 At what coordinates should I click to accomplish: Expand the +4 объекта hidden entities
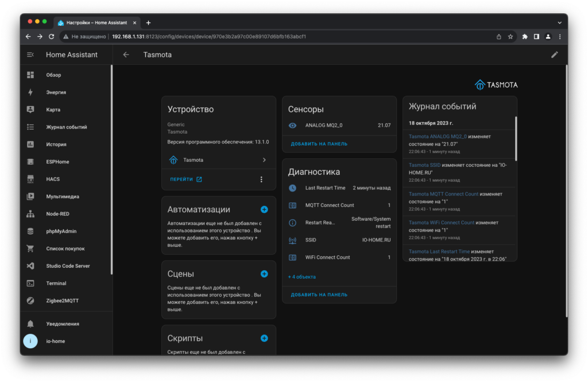[x=302, y=277]
